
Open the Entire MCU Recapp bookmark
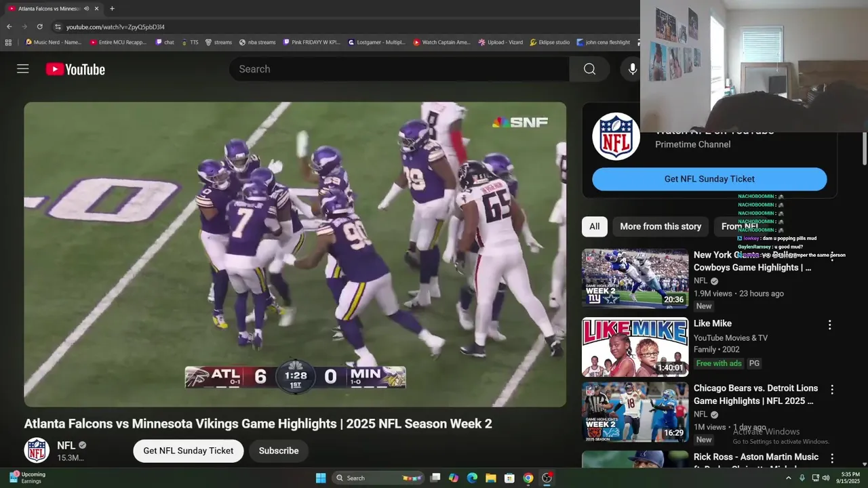click(119, 42)
